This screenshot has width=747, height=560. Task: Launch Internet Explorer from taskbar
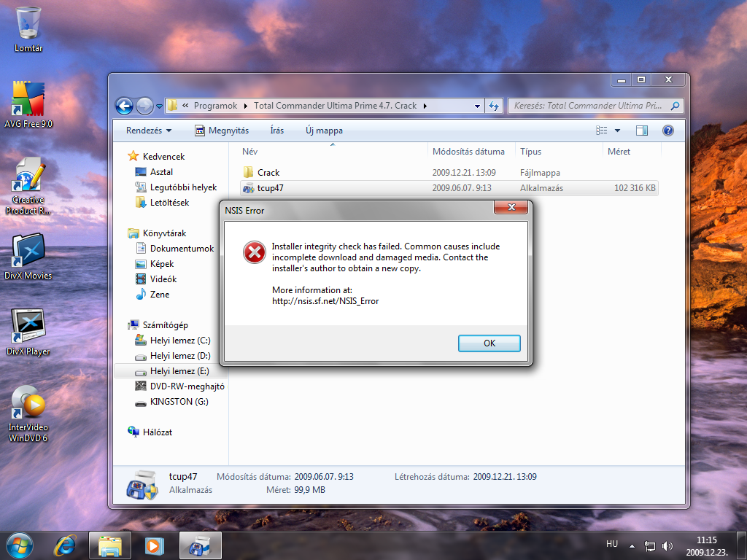[65, 545]
